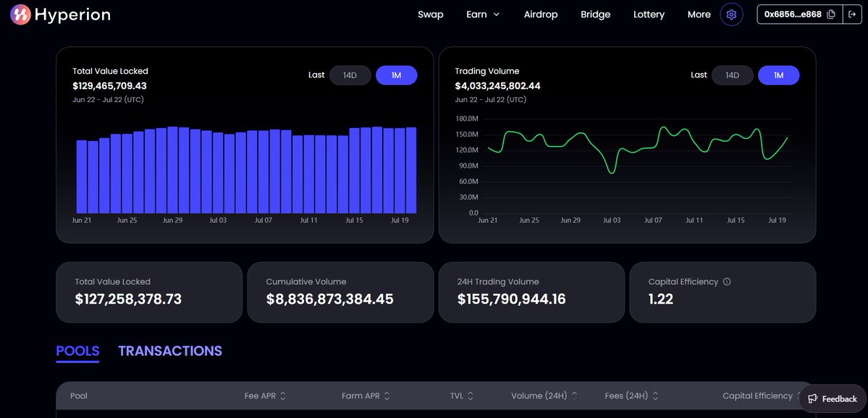Open the More menu
Screen dimensions: 868x418
pyautogui.click(x=699, y=14)
